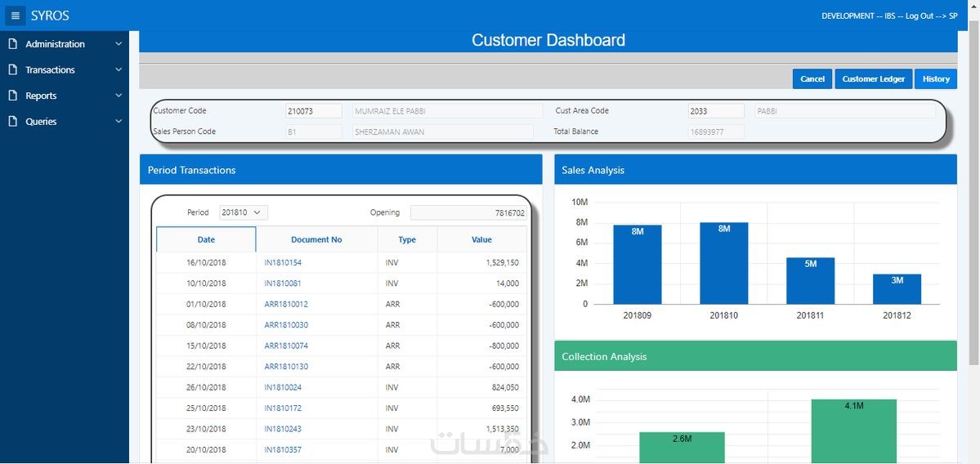
Task: Click the Total Balance field 16893977
Action: coord(716,132)
